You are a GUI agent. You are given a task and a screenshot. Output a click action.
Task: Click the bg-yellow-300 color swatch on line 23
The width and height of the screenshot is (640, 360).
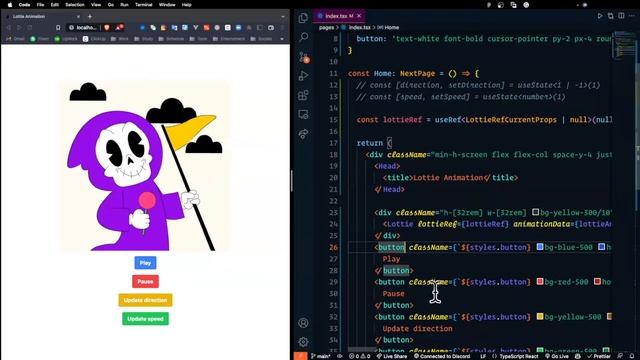coord(536,212)
